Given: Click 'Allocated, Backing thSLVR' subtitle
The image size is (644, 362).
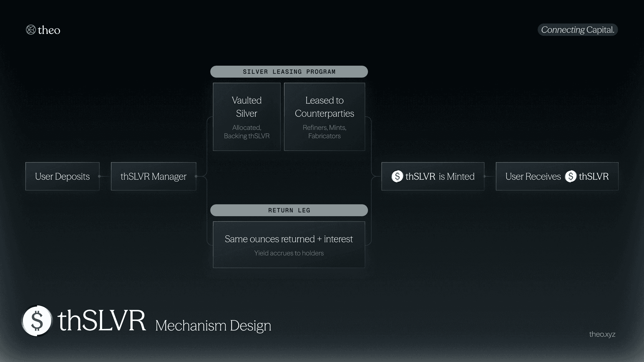Looking at the screenshot, I should point(247,132).
